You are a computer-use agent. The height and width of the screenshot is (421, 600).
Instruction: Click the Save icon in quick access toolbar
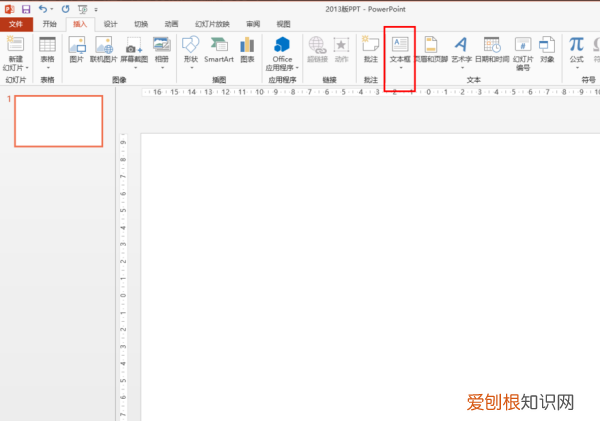click(26, 9)
